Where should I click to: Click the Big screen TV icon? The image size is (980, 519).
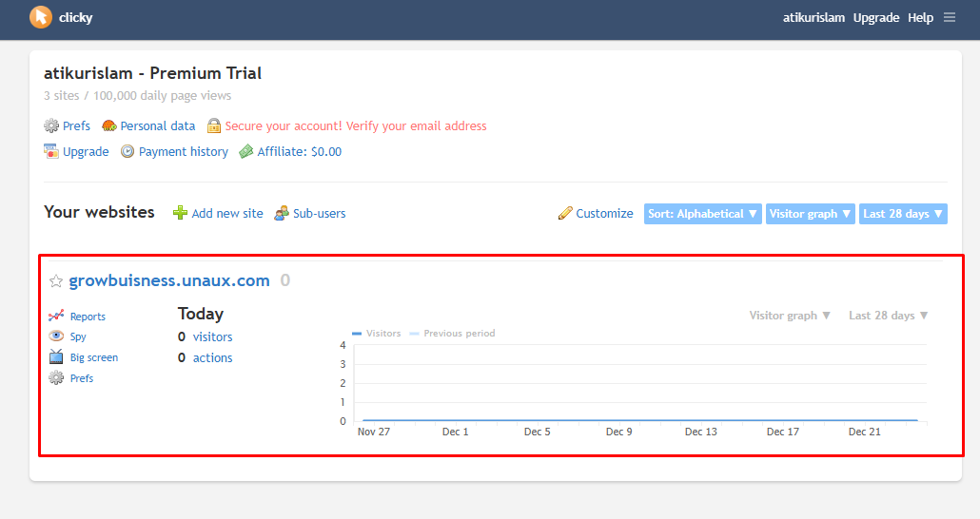56,356
